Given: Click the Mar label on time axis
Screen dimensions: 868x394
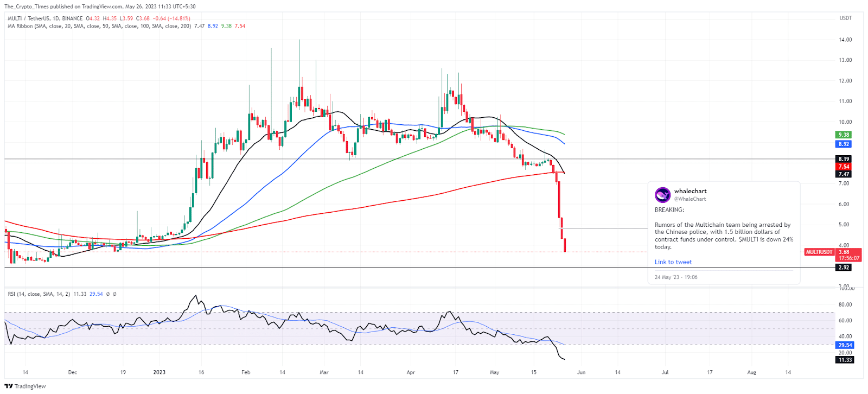Looking at the screenshot, I should pyautogui.click(x=324, y=372).
